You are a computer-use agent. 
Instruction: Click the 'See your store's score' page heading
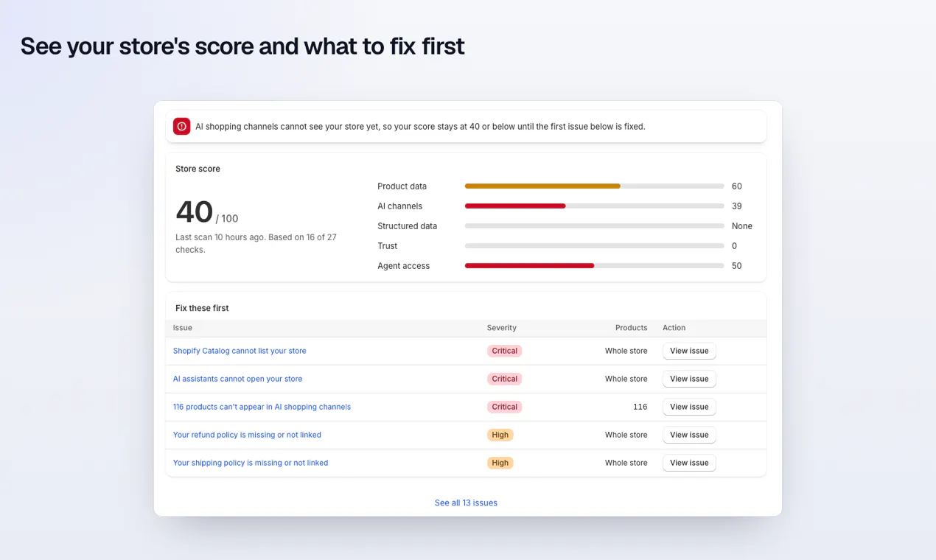(x=242, y=46)
